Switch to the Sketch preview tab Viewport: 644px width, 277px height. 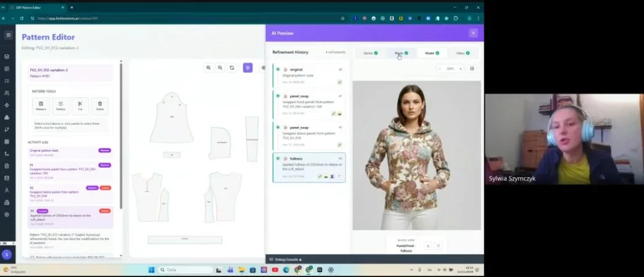tap(371, 53)
